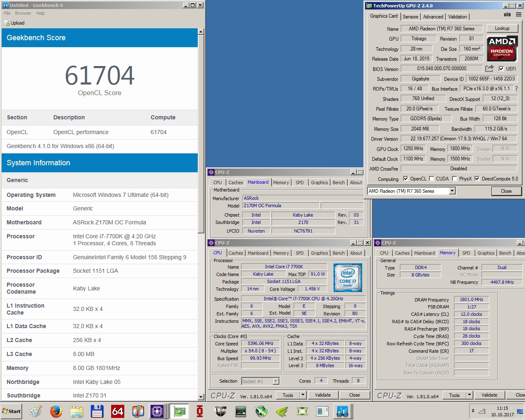Switch to CPU-Z purple chip taskbar icon
Image resolution: width=525 pixels, height=420 pixels.
coord(157,411)
